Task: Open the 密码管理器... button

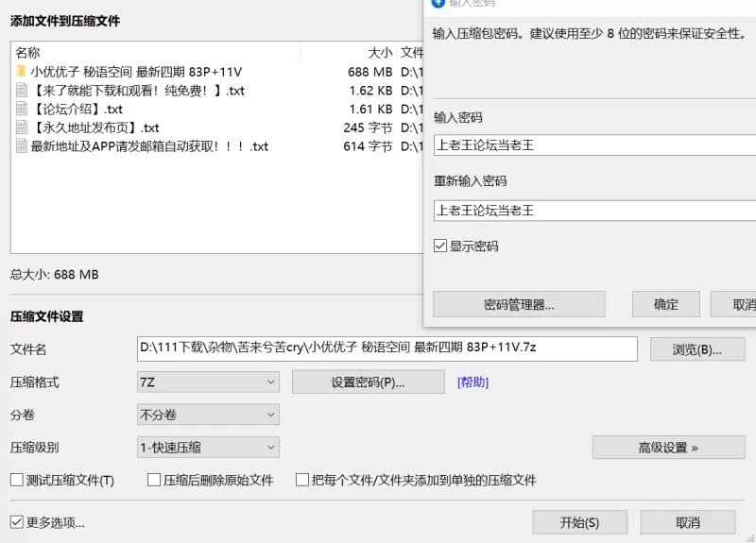Action: pyautogui.click(x=519, y=304)
